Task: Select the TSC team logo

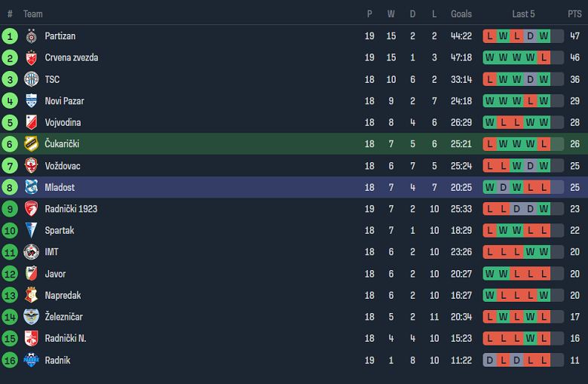Action: point(31,79)
